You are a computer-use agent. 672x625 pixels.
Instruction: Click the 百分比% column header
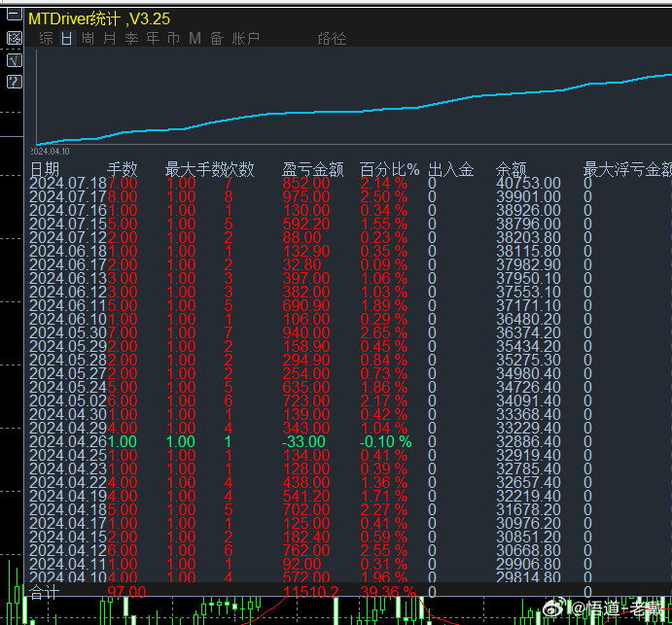pyautogui.click(x=389, y=169)
